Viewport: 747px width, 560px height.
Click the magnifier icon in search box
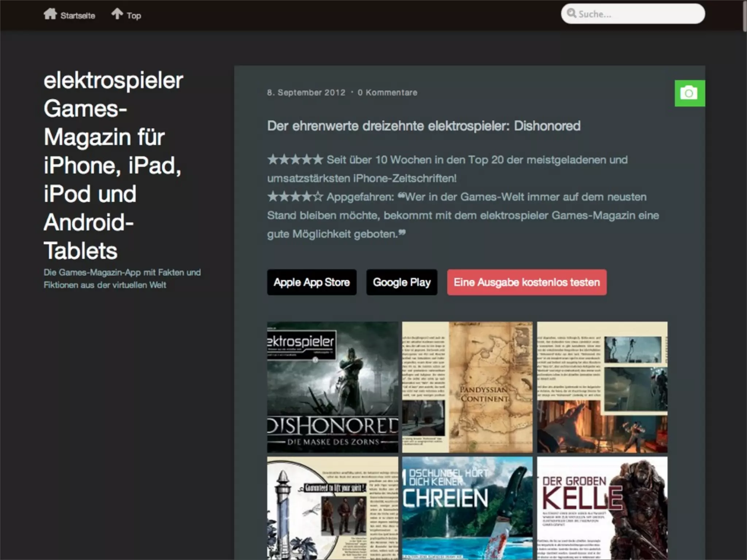click(571, 13)
